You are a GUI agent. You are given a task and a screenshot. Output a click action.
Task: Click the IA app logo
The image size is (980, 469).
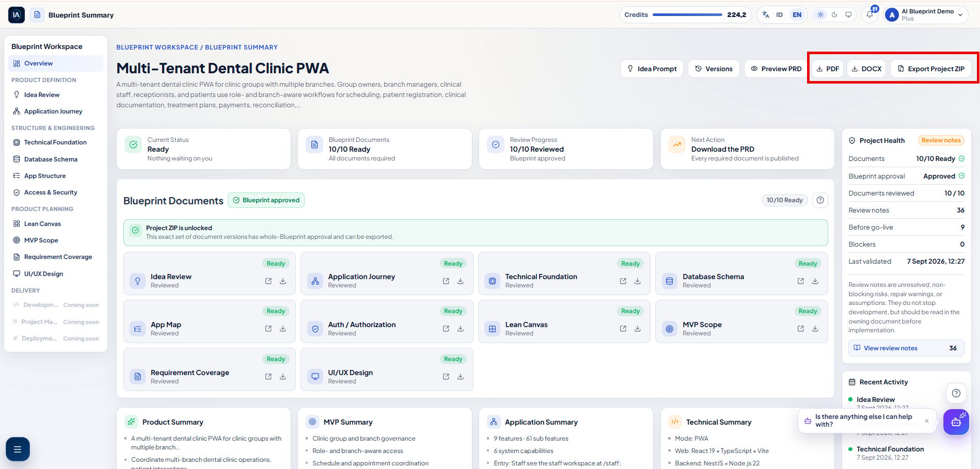(17, 15)
